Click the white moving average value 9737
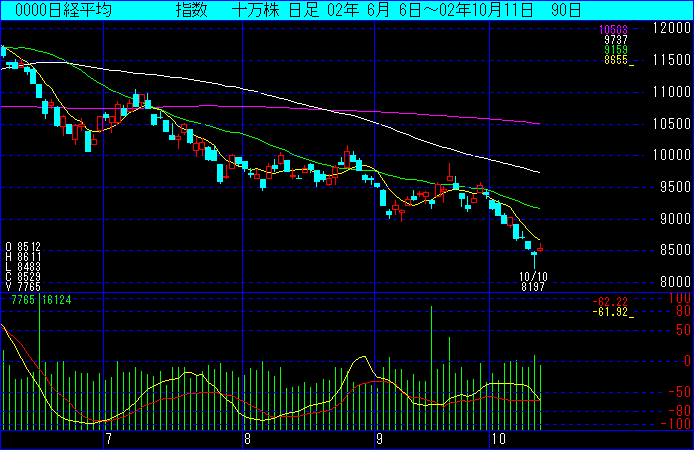Image resolution: width=694 pixels, height=450 pixels. pos(616,40)
